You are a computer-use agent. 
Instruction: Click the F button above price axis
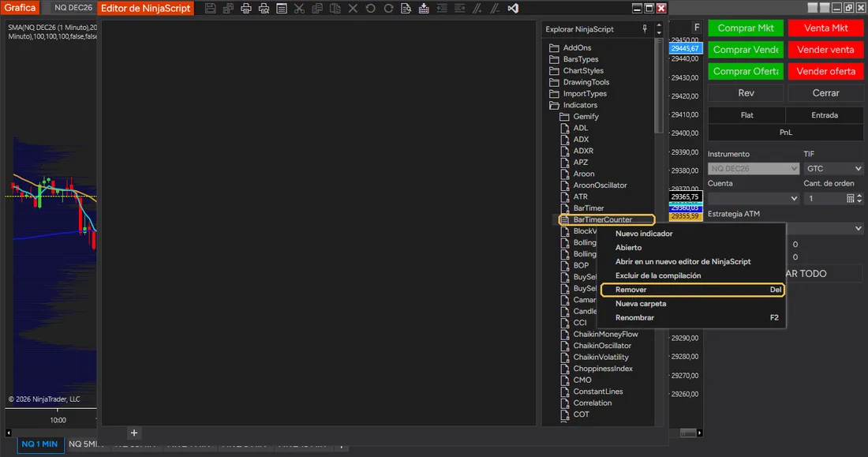click(697, 27)
